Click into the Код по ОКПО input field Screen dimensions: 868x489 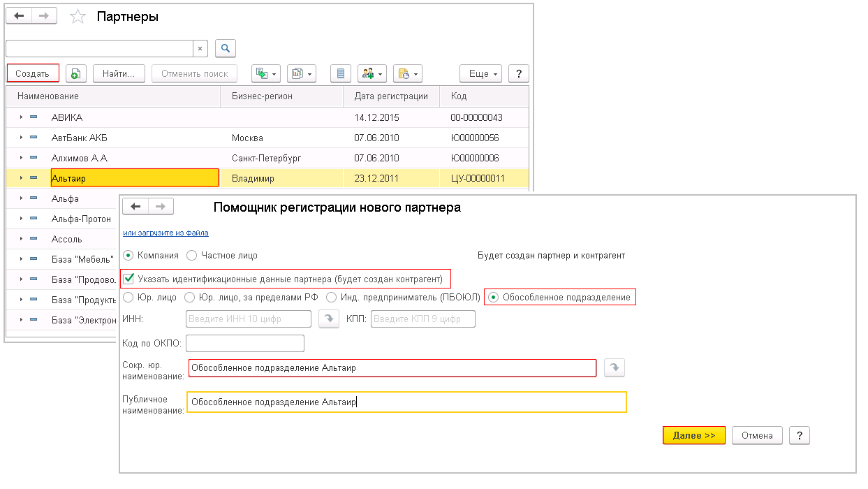(245, 343)
